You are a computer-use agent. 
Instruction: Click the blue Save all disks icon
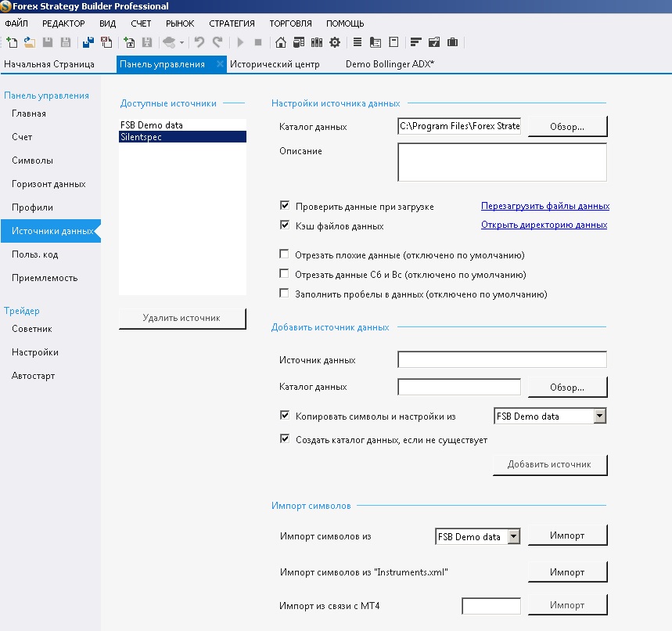pyautogui.click(x=88, y=42)
